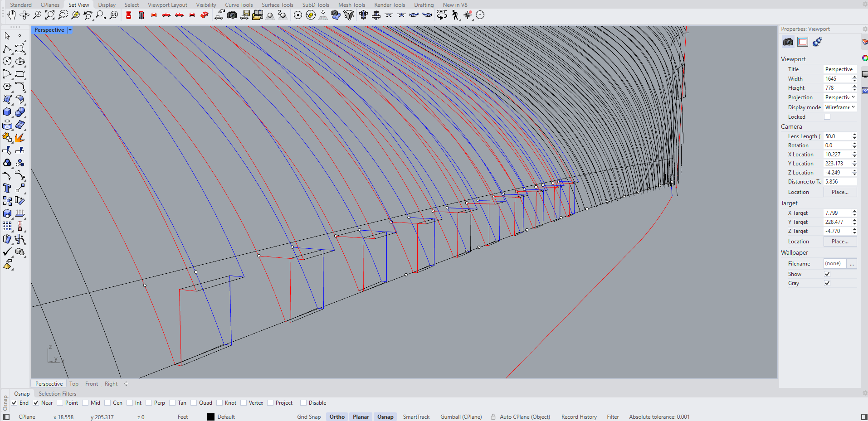
Task: Activate the Walk camera tool
Action: [x=455, y=15]
